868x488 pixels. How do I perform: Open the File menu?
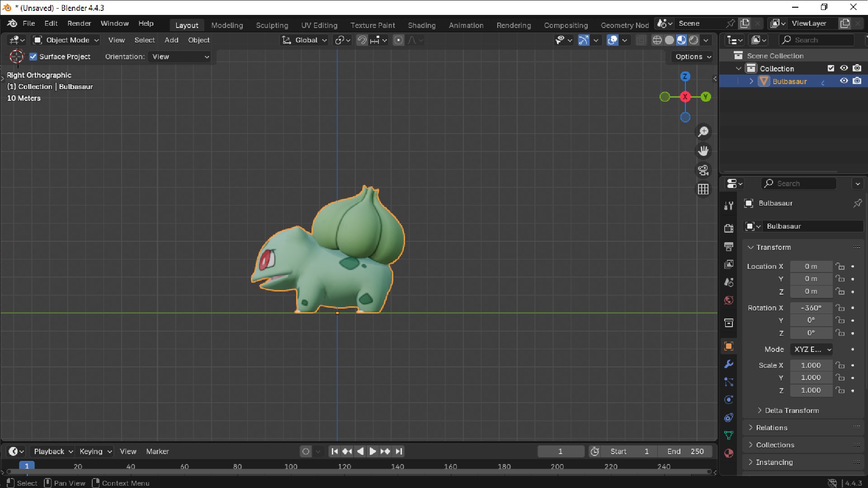[x=28, y=23]
